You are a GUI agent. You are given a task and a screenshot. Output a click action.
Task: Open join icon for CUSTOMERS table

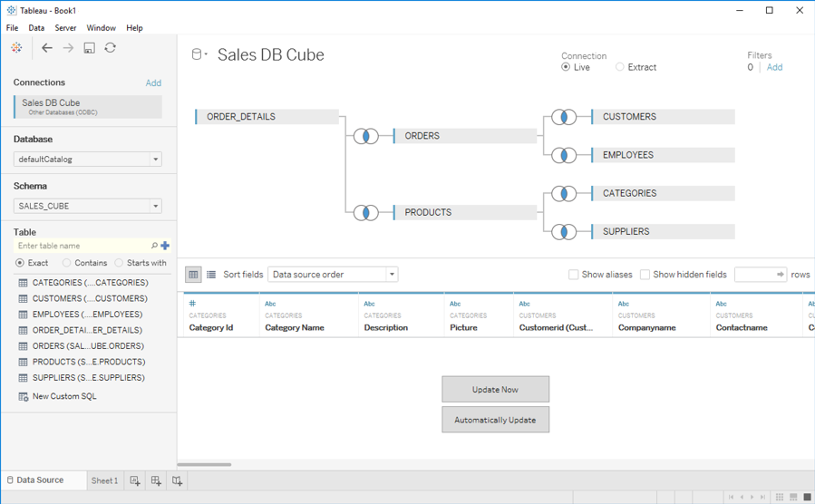click(x=564, y=117)
